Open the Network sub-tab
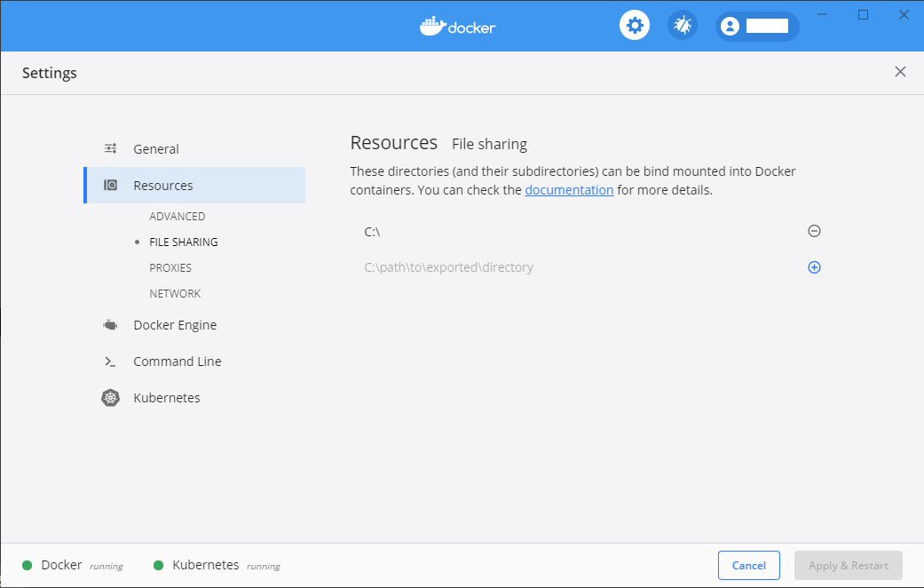This screenshot has height=588, width=924. pyautogui.click(x=175, y=294)
